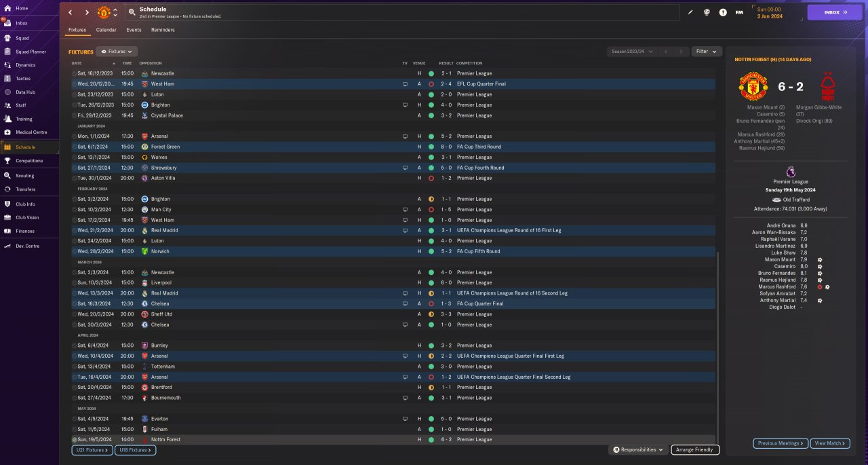Image resolution: width=868 pixels, height=465 pixels.
Task: Open the Squad shirt icon
Action: [7, 38]
